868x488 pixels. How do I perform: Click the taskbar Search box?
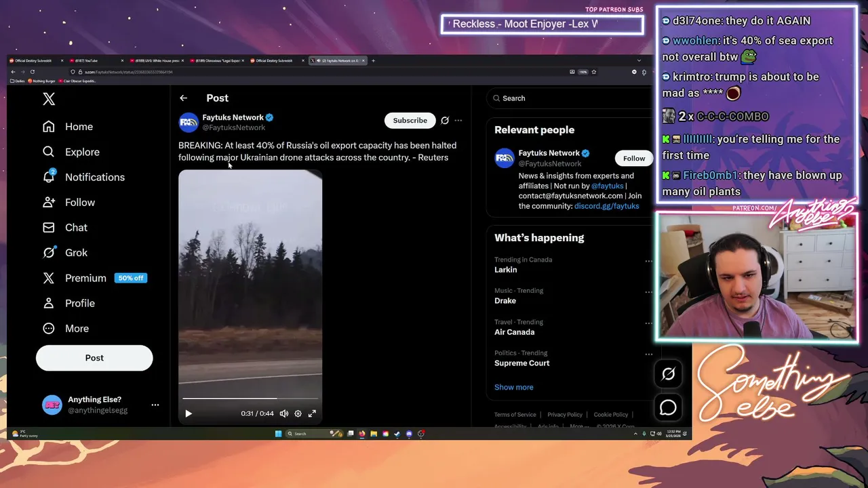(x=314, y=434)
